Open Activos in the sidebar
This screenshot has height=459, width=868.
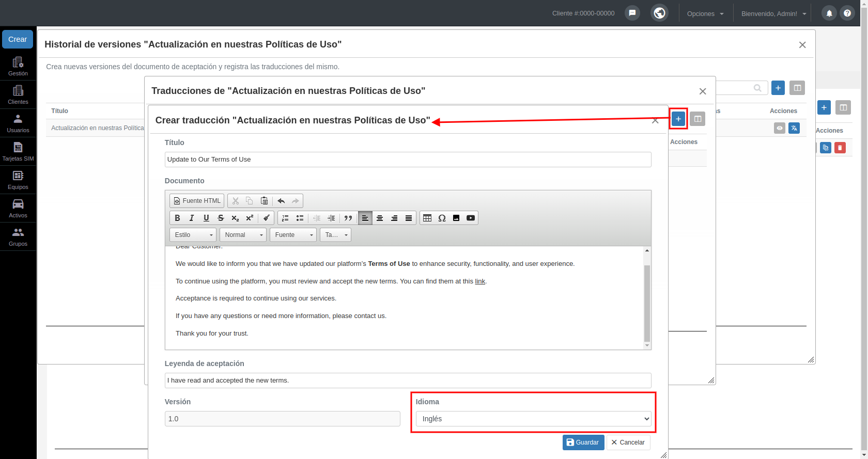coord(18,208)
